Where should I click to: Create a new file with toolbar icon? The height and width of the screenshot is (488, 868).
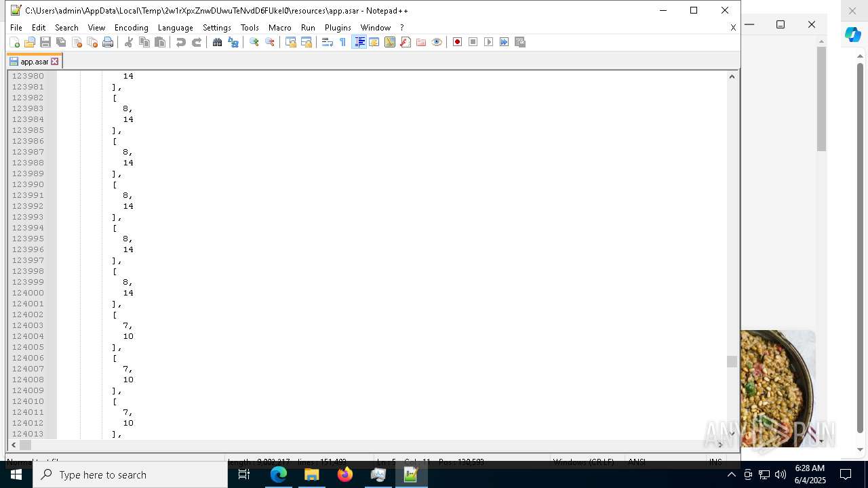click(14, 42)
